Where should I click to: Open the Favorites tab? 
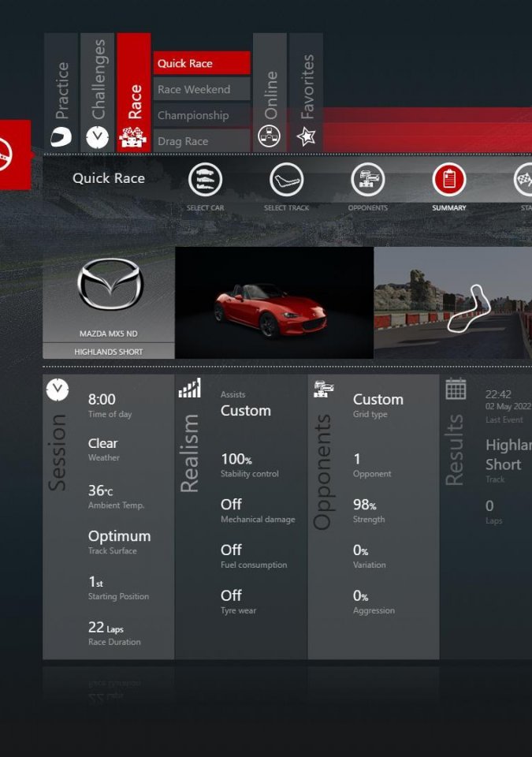click(306, 92)
